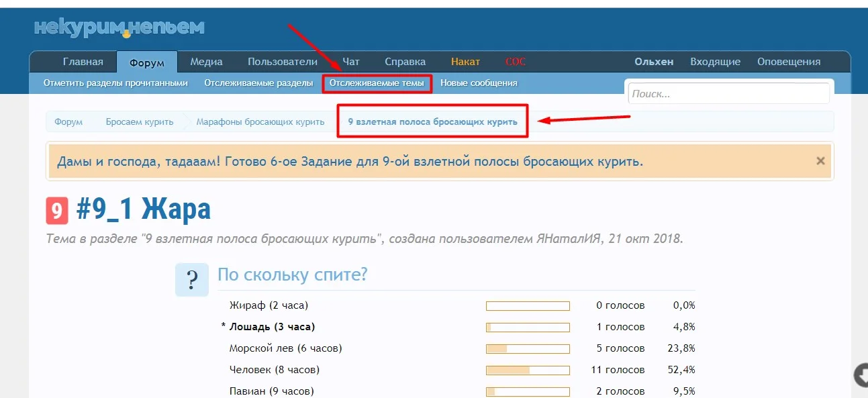
Task: Open the СОС page
Action: [x=516, y=61]
